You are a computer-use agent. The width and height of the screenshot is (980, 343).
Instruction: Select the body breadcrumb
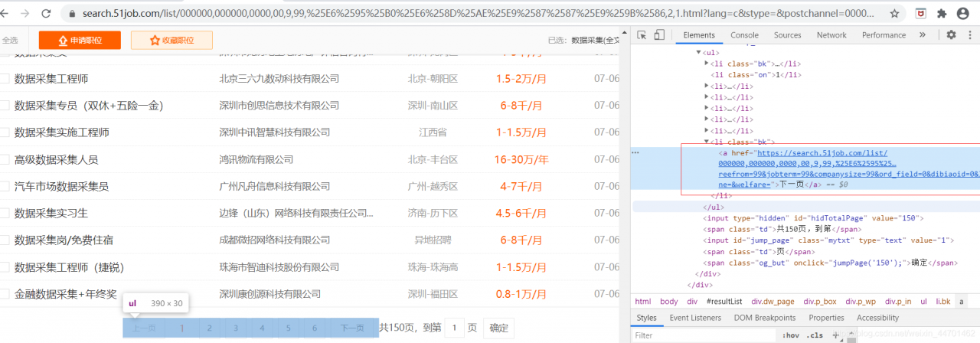point(668,302)
